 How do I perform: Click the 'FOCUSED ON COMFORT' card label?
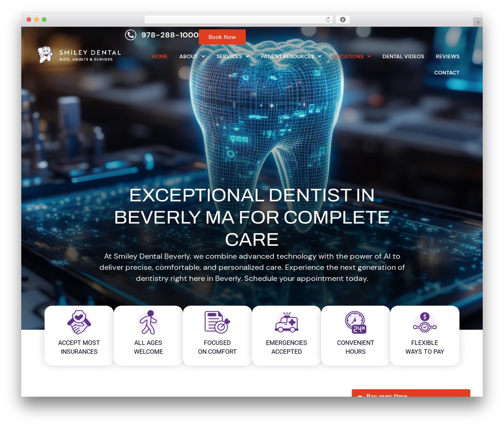point(217,347)
